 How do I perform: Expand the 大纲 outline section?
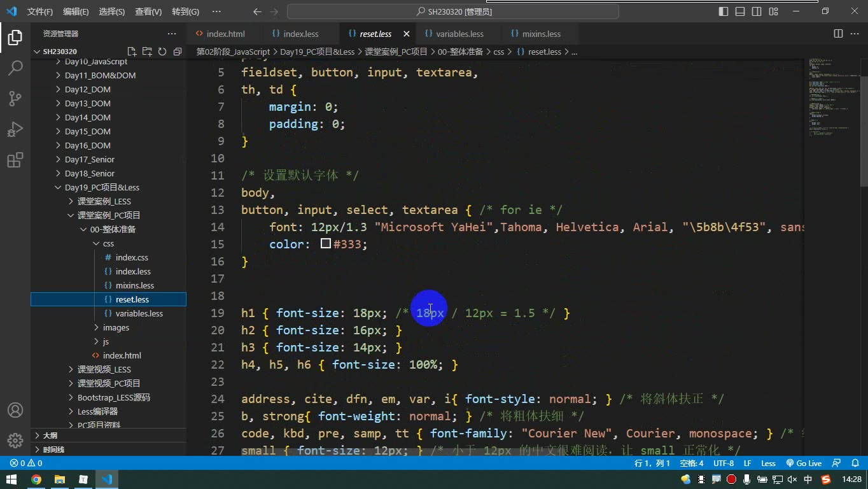coord(108,436)
